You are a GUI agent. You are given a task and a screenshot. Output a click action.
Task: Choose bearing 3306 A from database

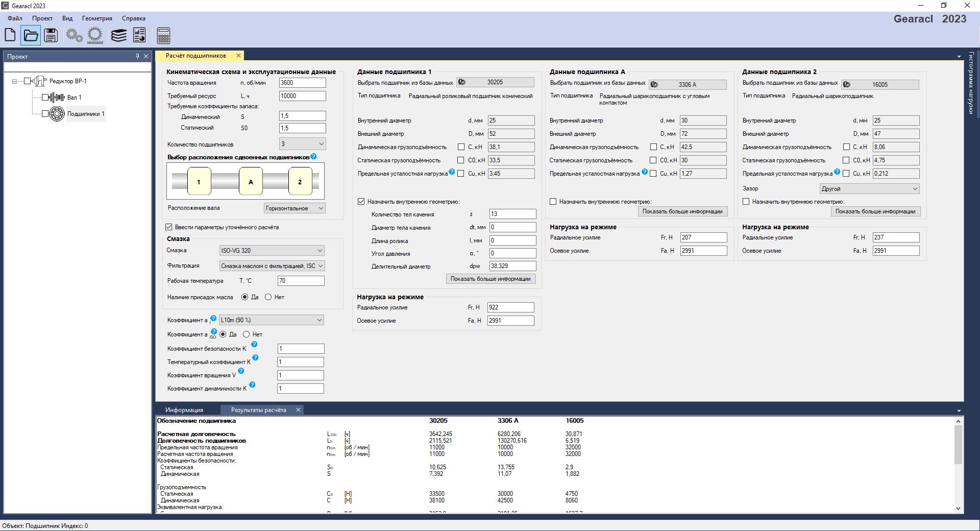(688, 85)
